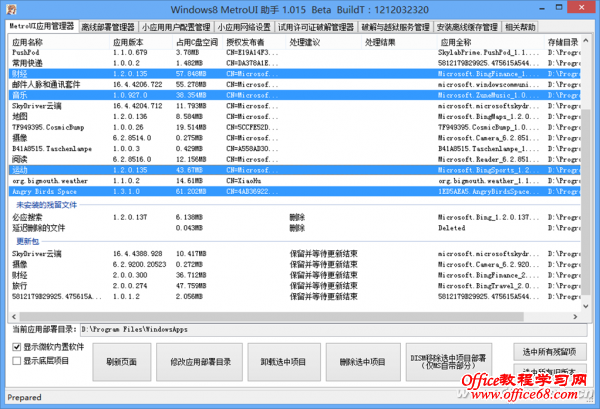Select the 必应搜索 residual file row
This screenshot has width=600, height=409.
(x=295, y=217)
